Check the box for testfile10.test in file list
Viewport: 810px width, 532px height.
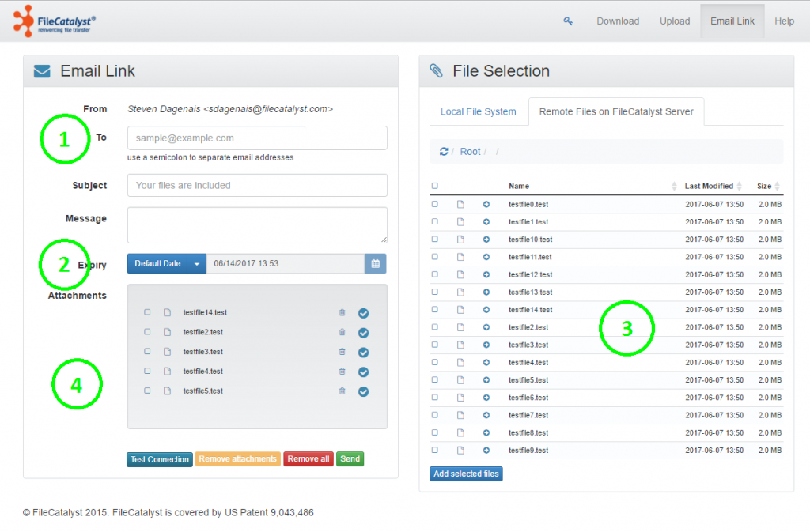[434, 240]
